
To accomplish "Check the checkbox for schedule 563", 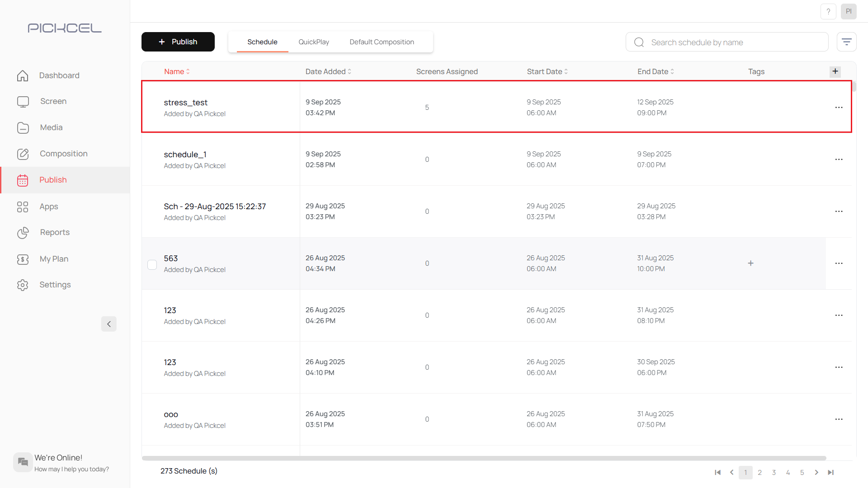I will [x=152, y=264].
